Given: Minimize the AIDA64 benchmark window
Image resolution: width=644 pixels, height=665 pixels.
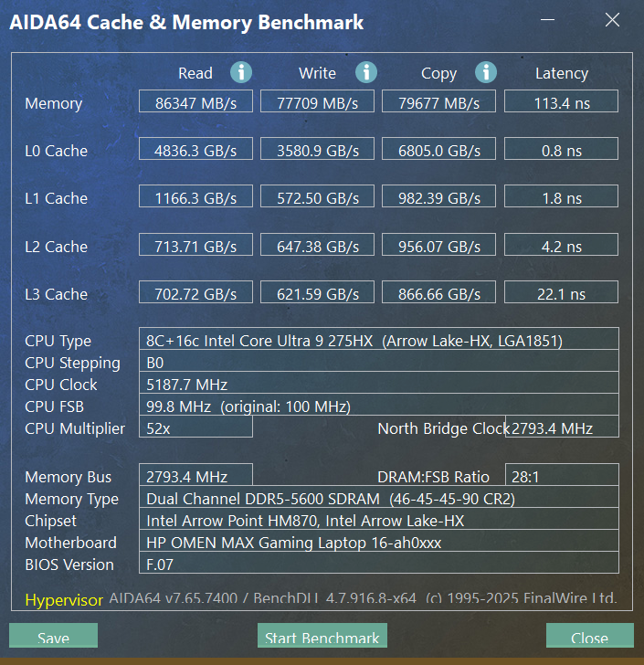Looking at the screenshot, I should click(548, 20).
